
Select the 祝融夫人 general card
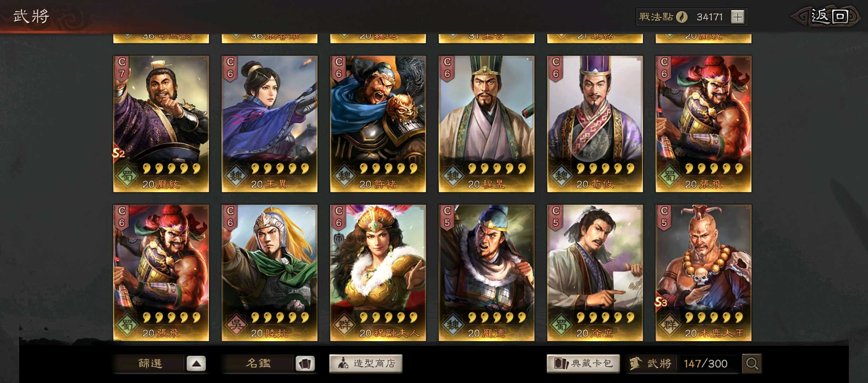378,273
